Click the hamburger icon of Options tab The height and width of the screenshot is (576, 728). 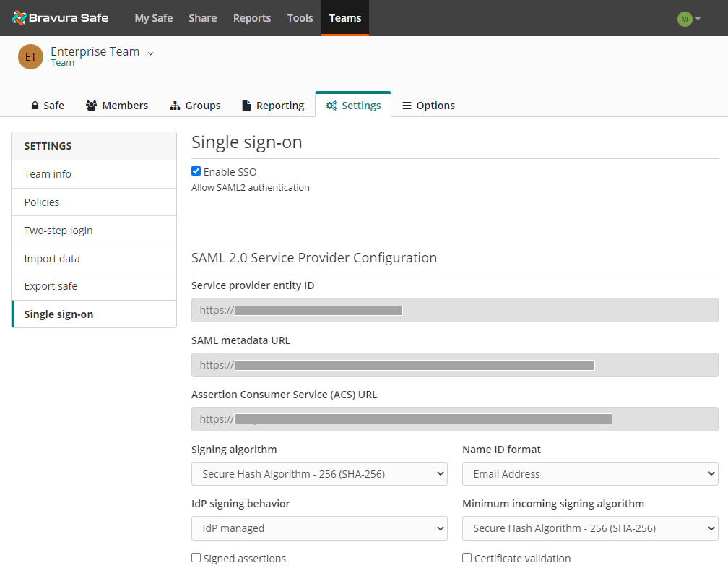tap(407, 106)
